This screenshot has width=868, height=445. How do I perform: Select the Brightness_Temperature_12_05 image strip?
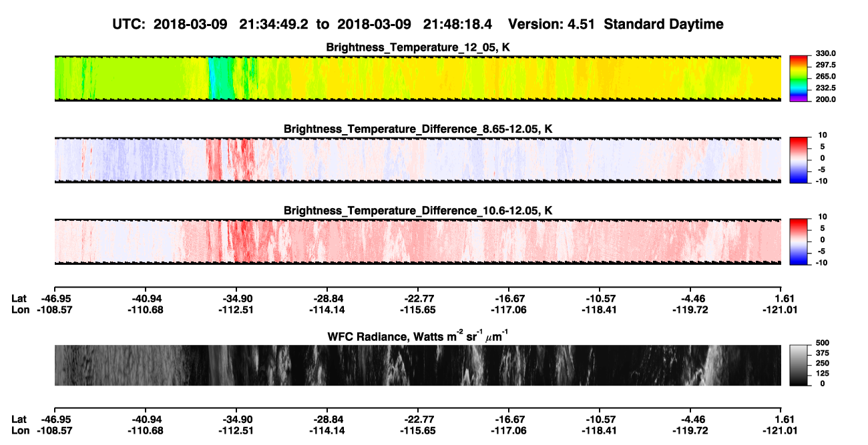(x=417, y=78)
